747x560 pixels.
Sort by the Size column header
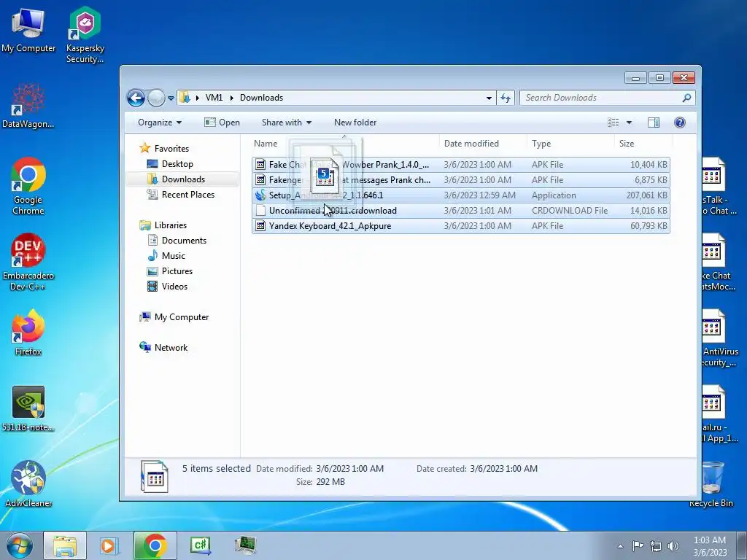tap(643, 144)
